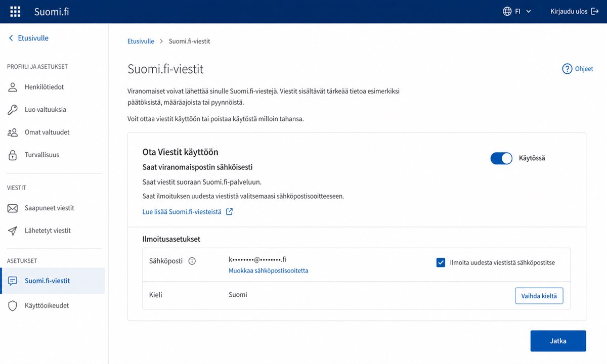Click the Käytössä status label

[x=532, y=158]
